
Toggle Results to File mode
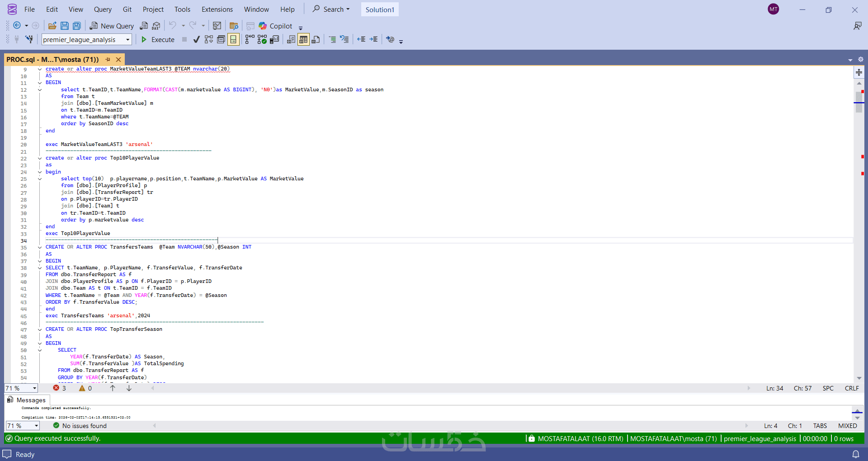(x=316, y=39)
